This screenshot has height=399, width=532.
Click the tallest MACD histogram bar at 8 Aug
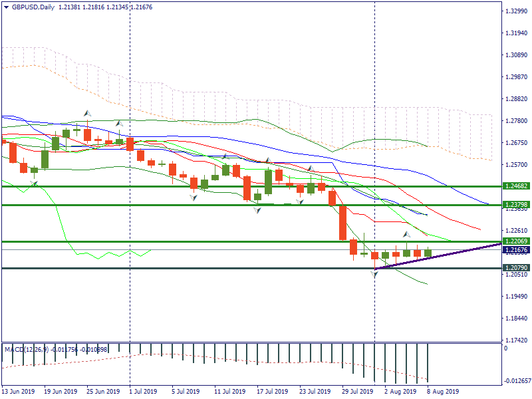428,362
